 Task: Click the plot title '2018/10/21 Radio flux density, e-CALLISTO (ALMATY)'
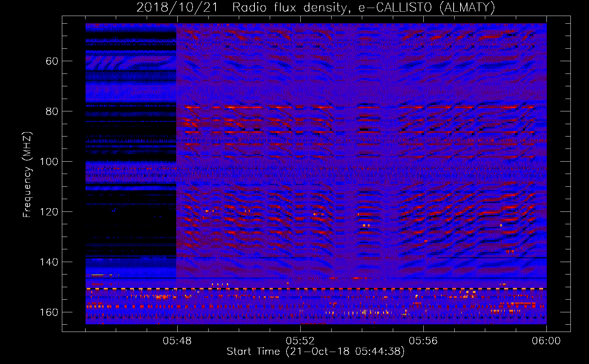tap(316, 7)
